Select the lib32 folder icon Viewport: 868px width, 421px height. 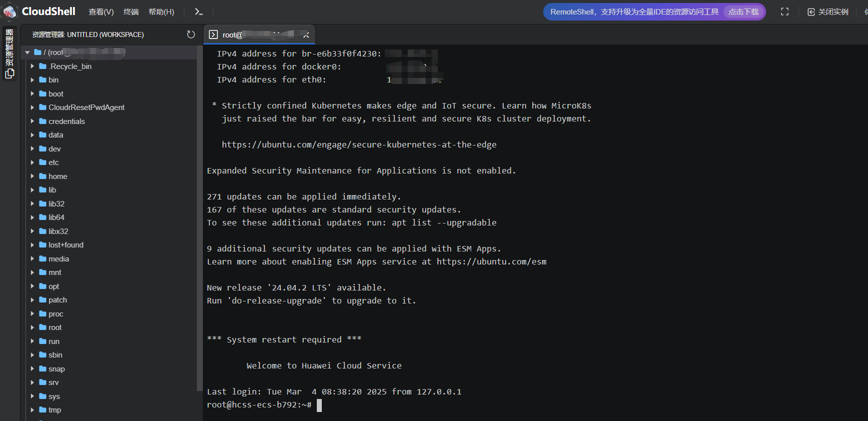coord(42,203)
